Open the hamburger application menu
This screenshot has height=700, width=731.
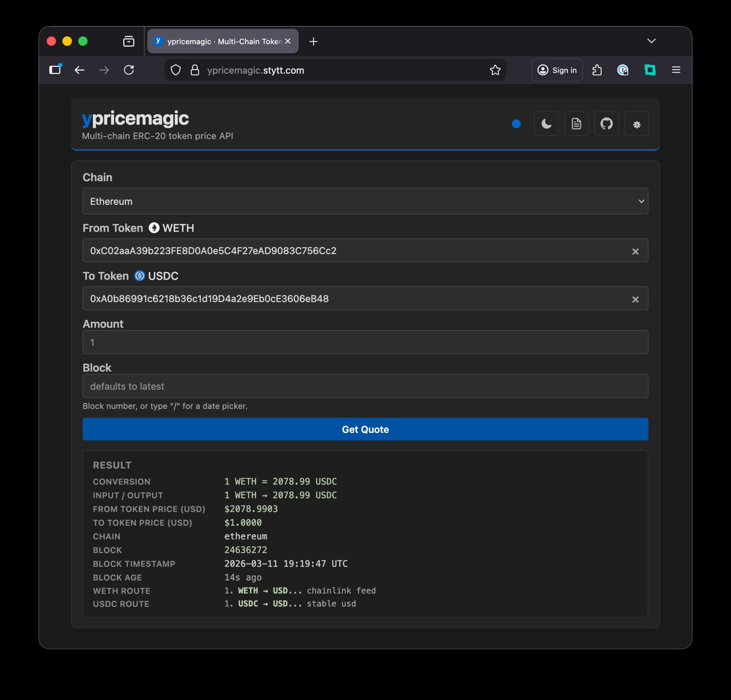tap(676, 70)
